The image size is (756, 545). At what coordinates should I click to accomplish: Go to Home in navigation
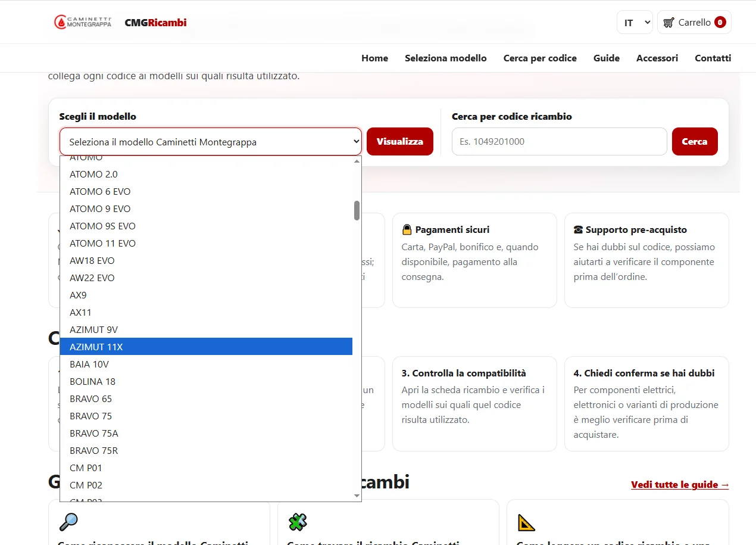[375, 58]
